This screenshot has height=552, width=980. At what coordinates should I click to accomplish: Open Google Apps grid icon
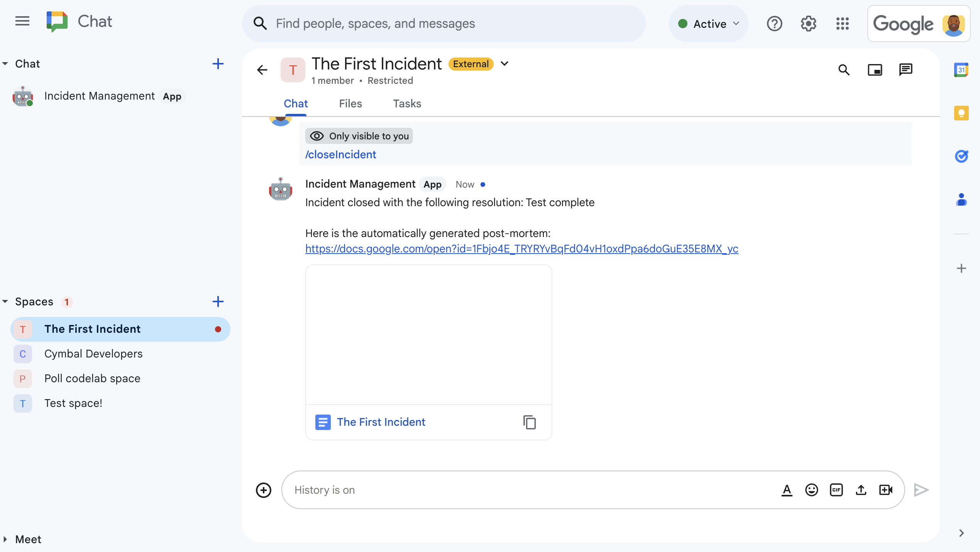point(843,24)
